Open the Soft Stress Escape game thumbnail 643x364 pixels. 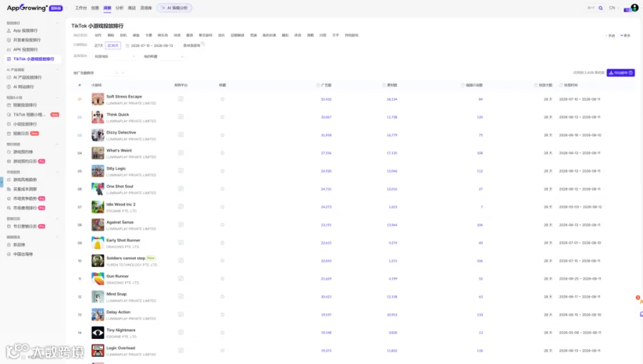pyautogui.click(x=98, y=99)
